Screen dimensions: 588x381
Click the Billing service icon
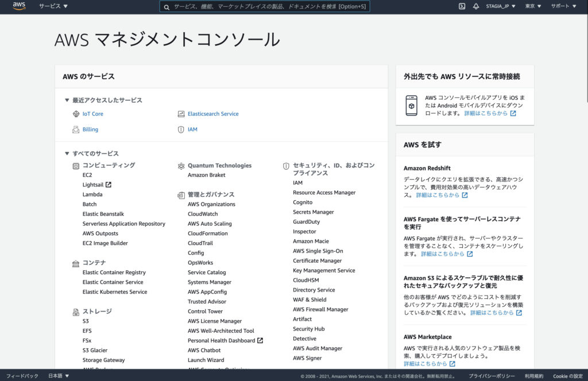click(76, 130)
